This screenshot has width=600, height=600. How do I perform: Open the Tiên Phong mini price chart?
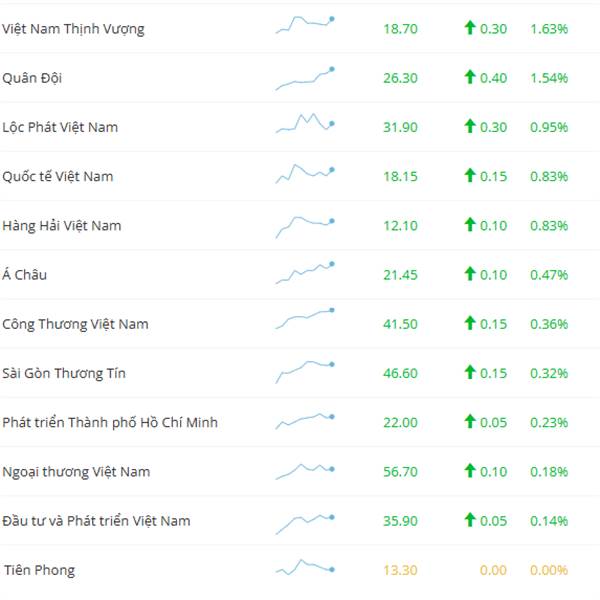click(x=305, y=567)
